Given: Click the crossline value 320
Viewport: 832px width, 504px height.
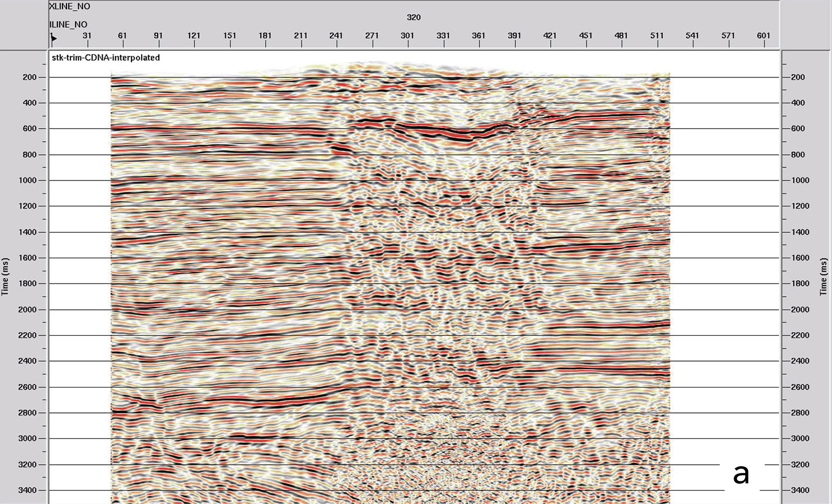Looking at the screenshot, I should (x=413, y=17).
